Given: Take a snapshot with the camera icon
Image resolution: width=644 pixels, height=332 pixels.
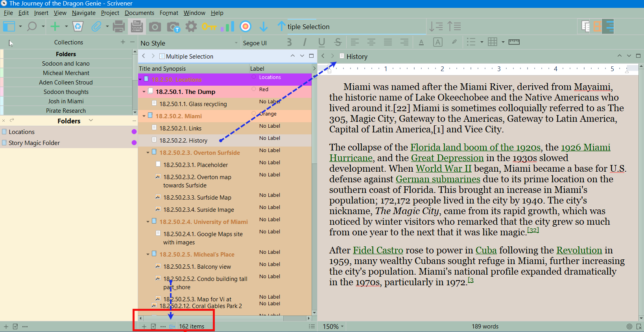Looking at the screenshot, I should click(x=155, y=27).
